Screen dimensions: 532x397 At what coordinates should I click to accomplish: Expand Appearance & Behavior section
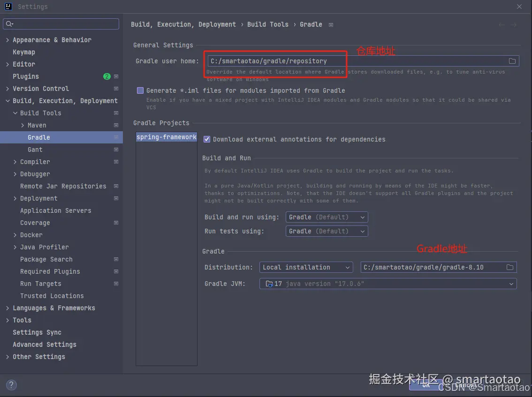click(8, 40)
